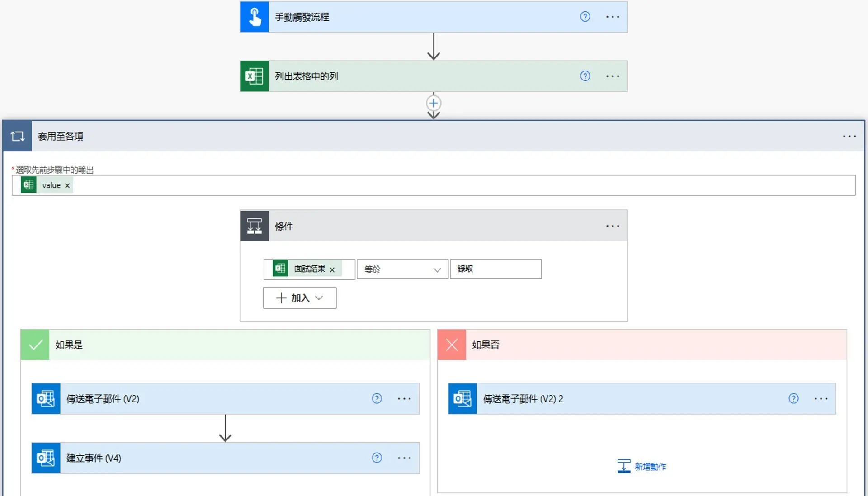Click the Excel icon on 列出表格中的列
The height and width of the screenshot is (496, 868).
click(254, 76)
